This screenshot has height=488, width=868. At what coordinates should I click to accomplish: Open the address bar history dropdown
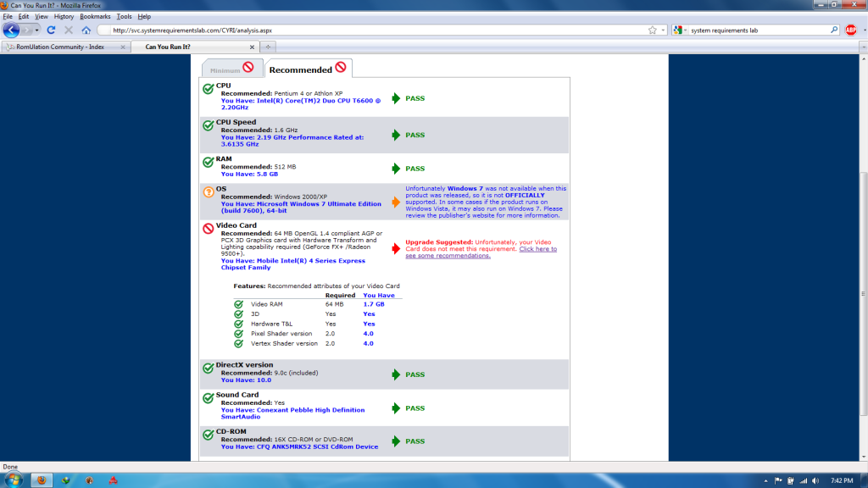(x=663, y=30)
